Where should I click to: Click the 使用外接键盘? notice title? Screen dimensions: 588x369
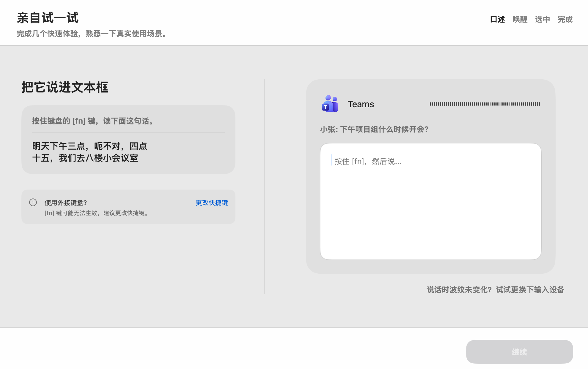[x=66, y=203]
